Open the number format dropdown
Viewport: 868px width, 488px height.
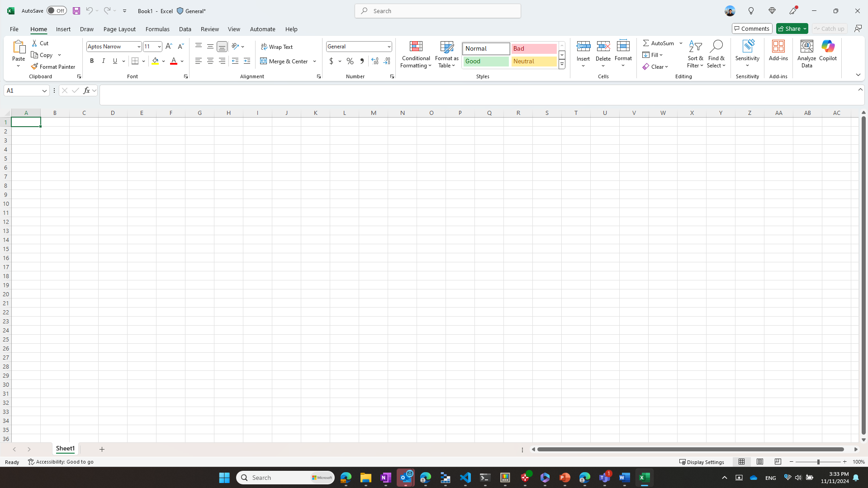pos(388,46)
